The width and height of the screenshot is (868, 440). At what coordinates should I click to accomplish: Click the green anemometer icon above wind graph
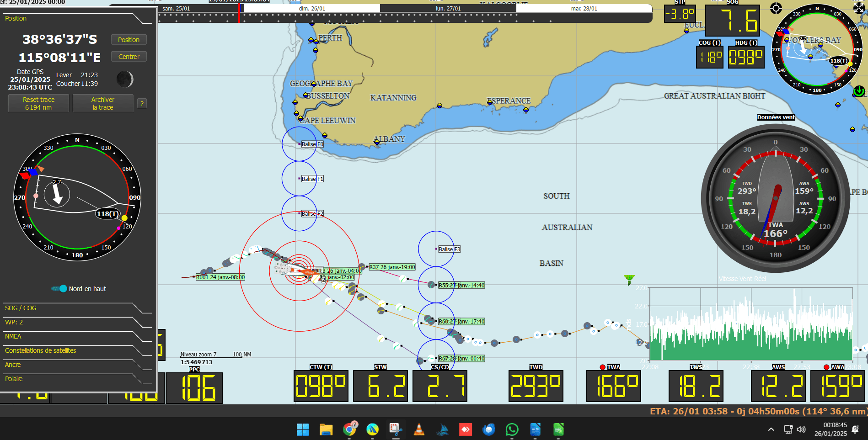pyautogui.click(x=629, y=279)
